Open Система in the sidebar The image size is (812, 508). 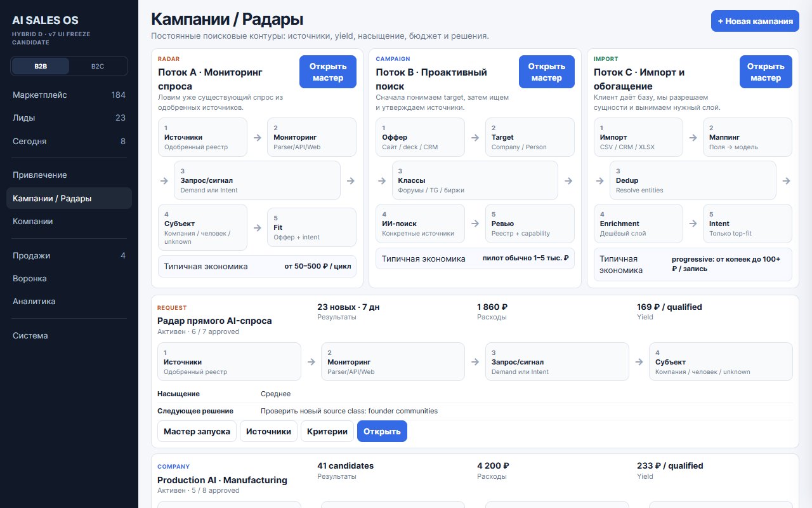click(69, 335)
